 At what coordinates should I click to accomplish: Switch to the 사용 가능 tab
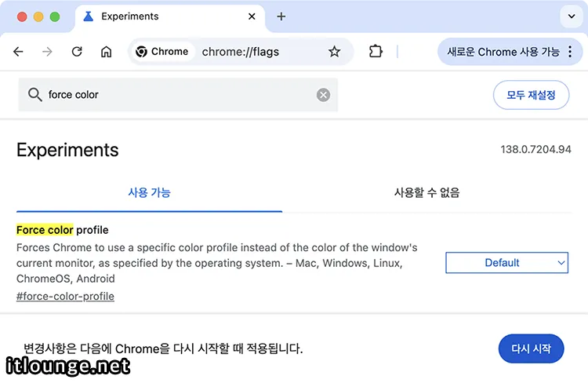tap(149, 192)
